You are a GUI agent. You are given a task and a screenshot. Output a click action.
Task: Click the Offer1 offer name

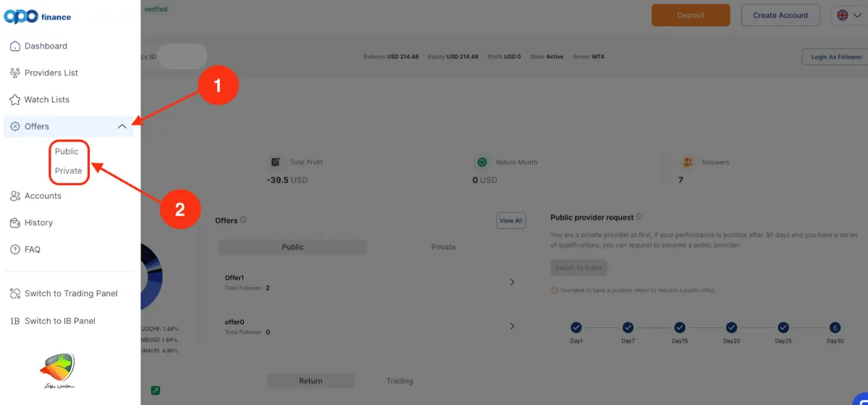[x=234, y=277]
